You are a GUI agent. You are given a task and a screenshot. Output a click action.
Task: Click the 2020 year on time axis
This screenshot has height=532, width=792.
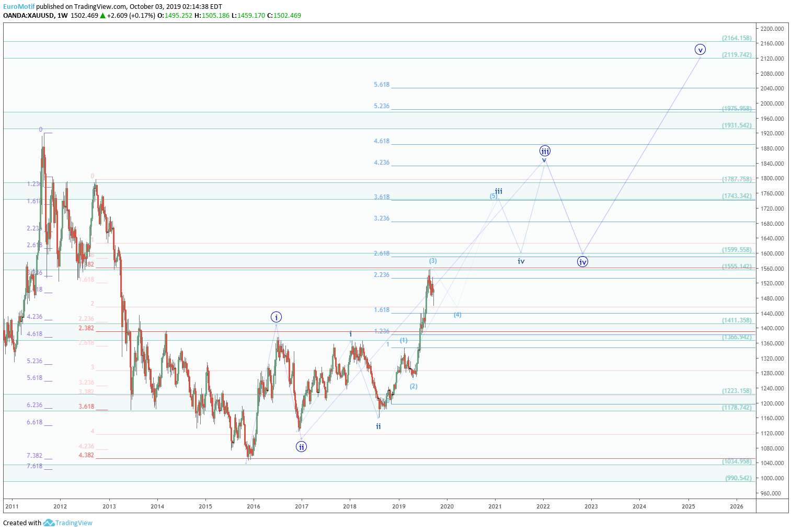(x=447, y=506)
